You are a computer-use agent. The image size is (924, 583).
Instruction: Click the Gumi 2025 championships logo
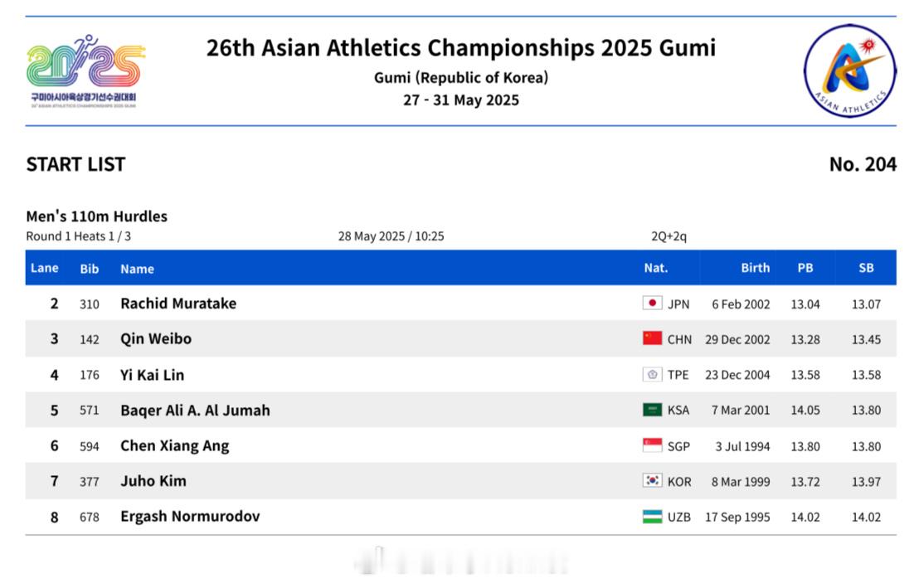[85, 71]
